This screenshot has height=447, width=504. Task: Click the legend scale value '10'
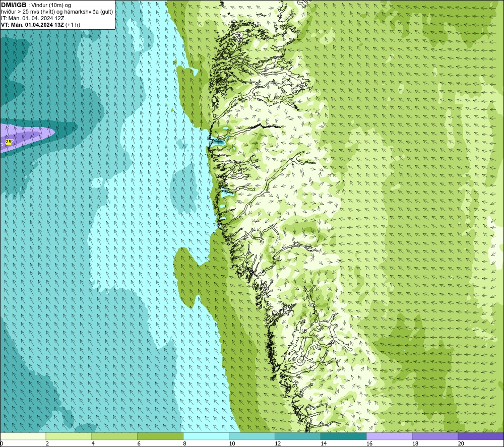point(232,444)
